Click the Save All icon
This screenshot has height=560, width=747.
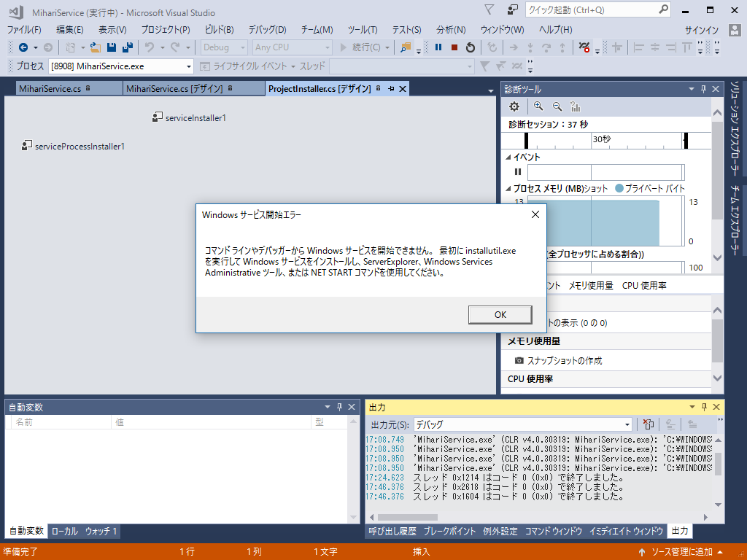point(128,47)
